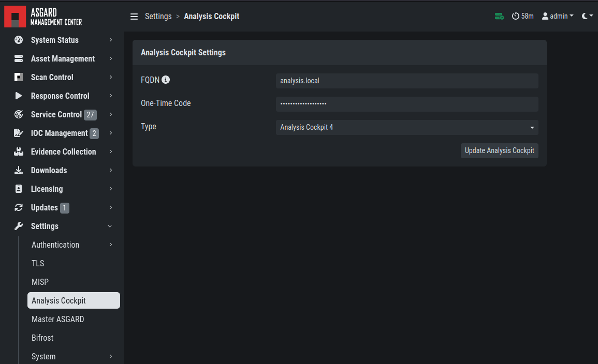The height and width of the screenshot is (364, 598).
Task: Click the Service Control 27 badge
Action: (91, 115)
